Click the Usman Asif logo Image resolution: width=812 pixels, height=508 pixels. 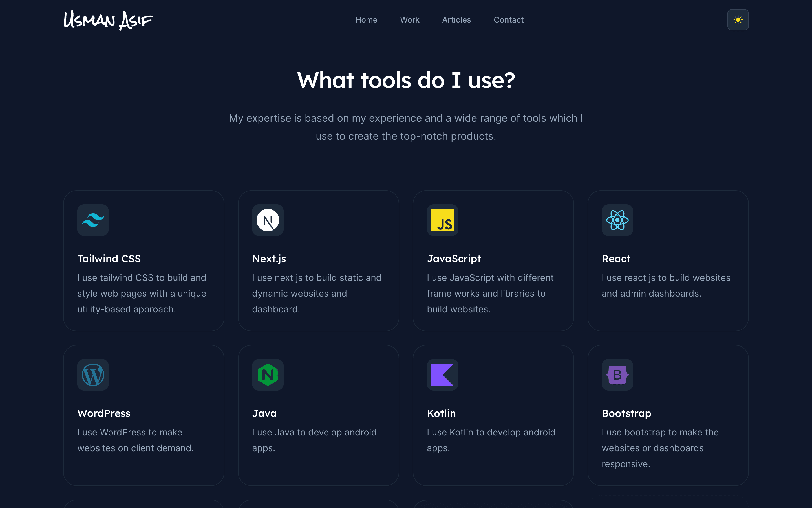tap(108, 20)
